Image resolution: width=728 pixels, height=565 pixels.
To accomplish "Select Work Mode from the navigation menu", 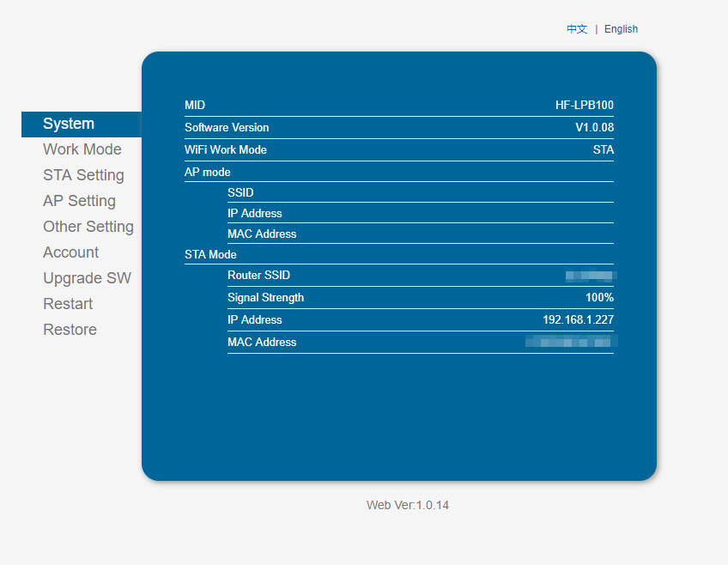I will pos(82,149).
